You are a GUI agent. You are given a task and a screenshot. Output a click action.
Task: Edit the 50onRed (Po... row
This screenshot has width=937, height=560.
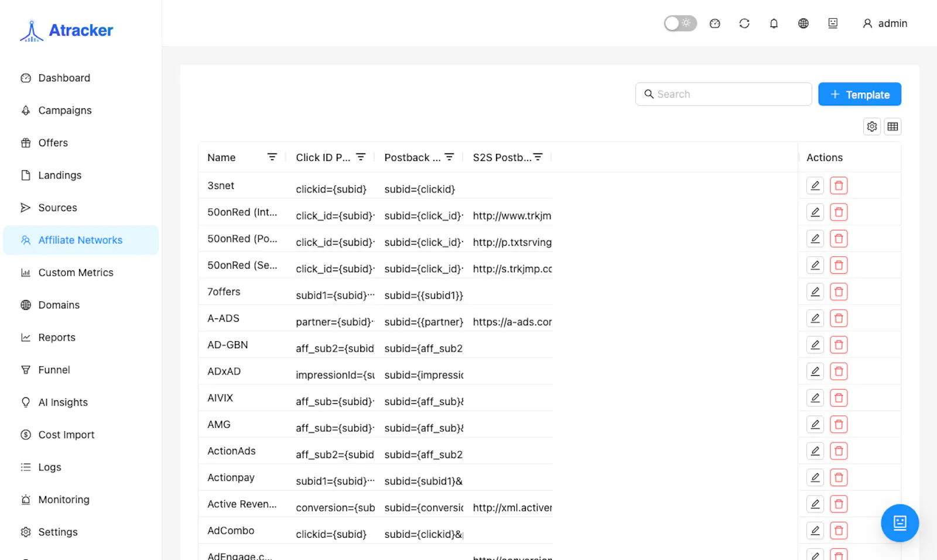pyautogui.click(x=815, y=239)
